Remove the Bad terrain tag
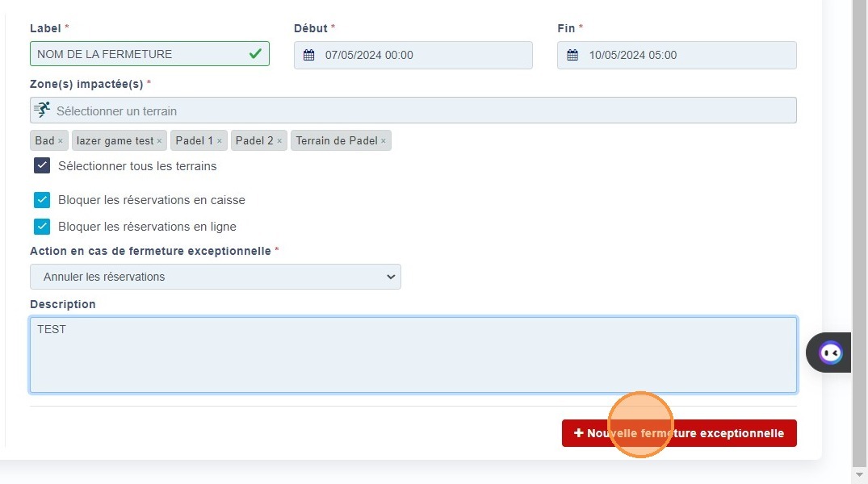 pyautogui.click(x=61, y=141)
